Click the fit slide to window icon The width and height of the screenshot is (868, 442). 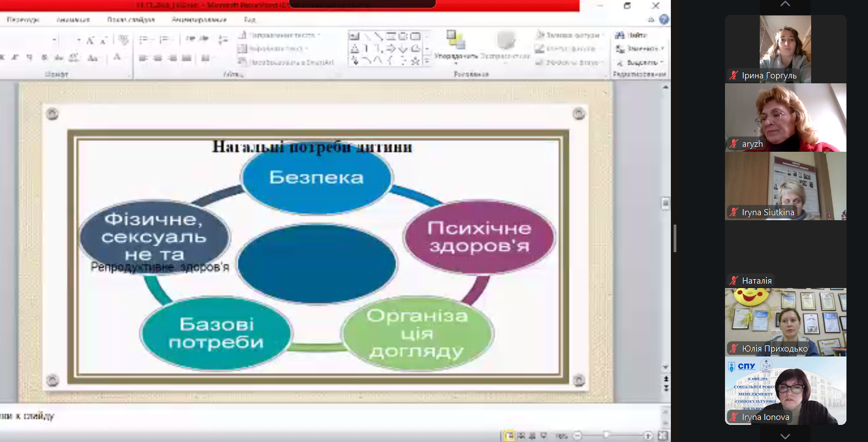(x=663, y=436)
